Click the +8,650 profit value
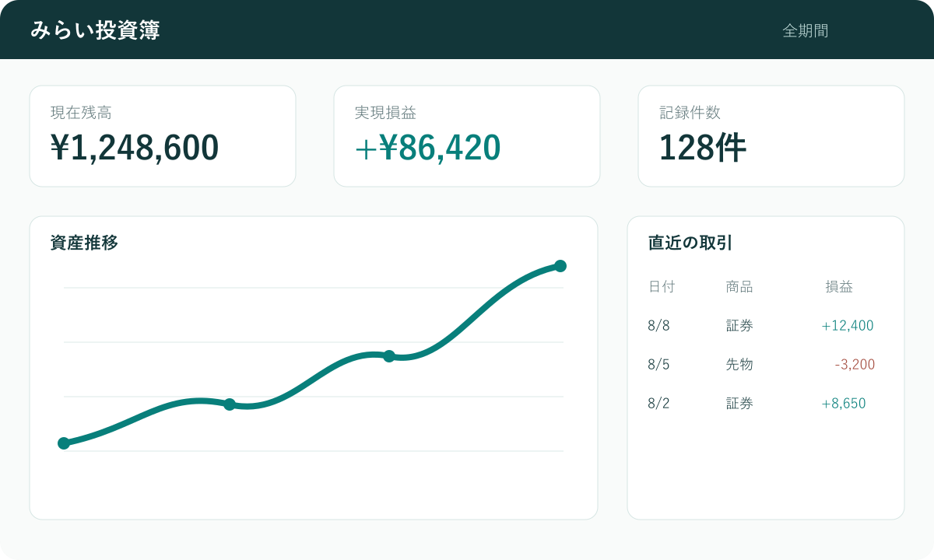Viewport: 934px width, 560px height. 844,404
